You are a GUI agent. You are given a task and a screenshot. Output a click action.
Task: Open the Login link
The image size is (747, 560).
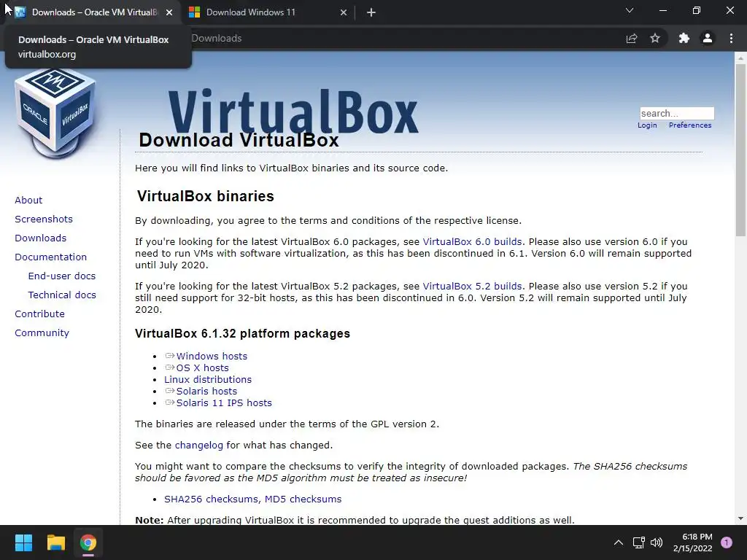(647, 125)
